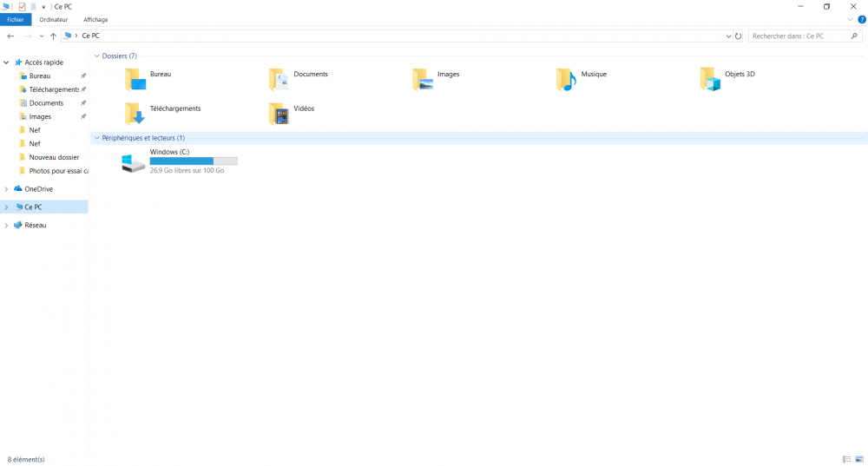Viewport: 868px width, 466px height.
Task: Click the Fichier menu button
Action: click(x=16, y=19)
